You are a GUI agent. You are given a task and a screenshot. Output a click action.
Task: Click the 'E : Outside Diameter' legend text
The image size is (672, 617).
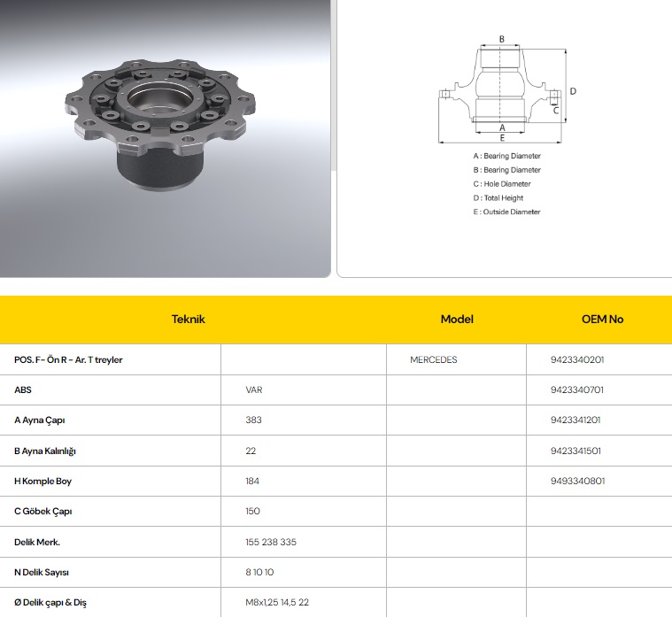pyautogui.click(x=506, y=212)
